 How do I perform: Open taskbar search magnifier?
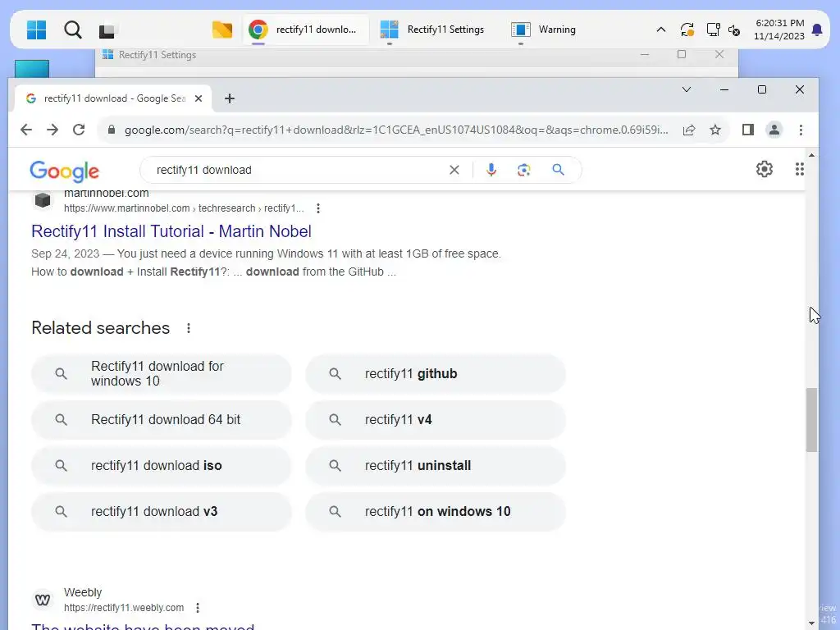pos(72,30)
